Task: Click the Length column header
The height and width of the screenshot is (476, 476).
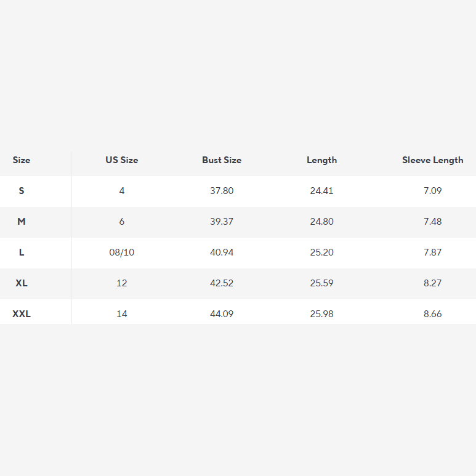Action: tap(322, 160)
